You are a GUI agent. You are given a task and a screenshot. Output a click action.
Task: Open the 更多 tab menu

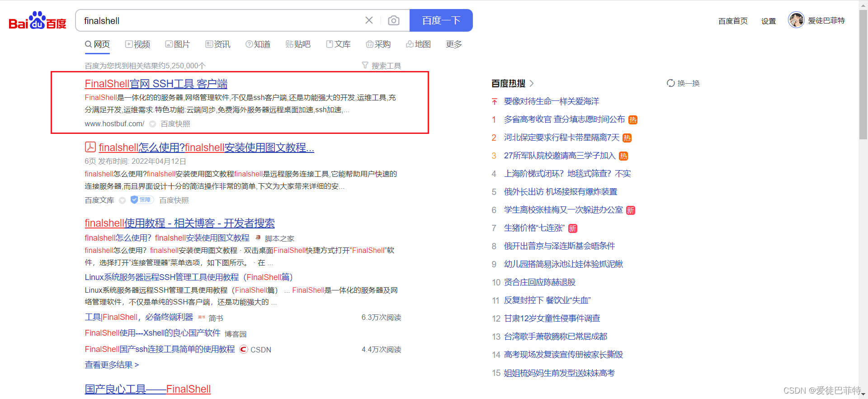point(453,44)
